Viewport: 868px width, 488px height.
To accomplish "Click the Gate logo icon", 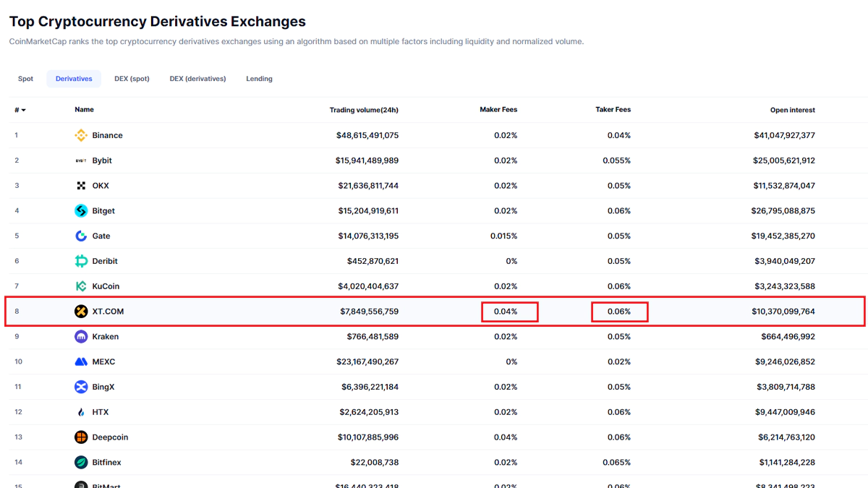I will [81, 236].
